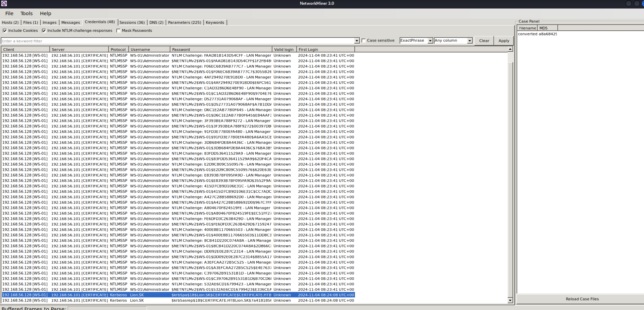This screenshot has height=310, width=644.
Task: Open the Any column dropdown
Action: (470, 41)
